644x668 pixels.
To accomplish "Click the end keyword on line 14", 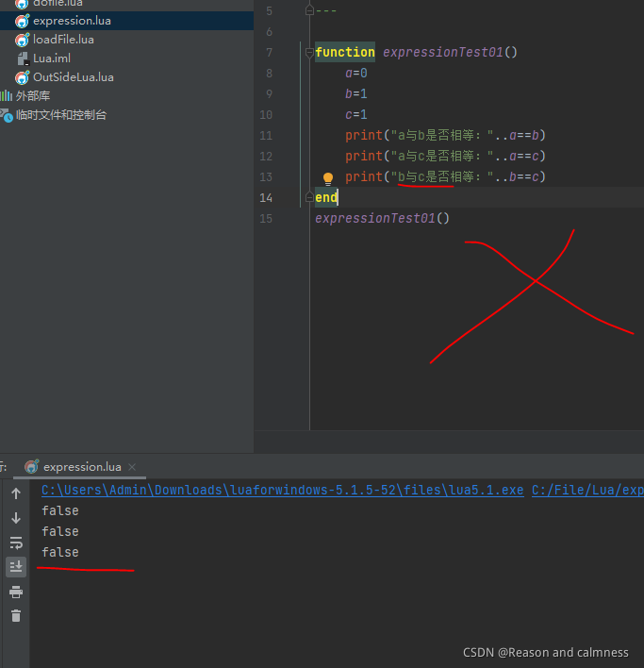I will pyautogui.click(x=326, y=197).
